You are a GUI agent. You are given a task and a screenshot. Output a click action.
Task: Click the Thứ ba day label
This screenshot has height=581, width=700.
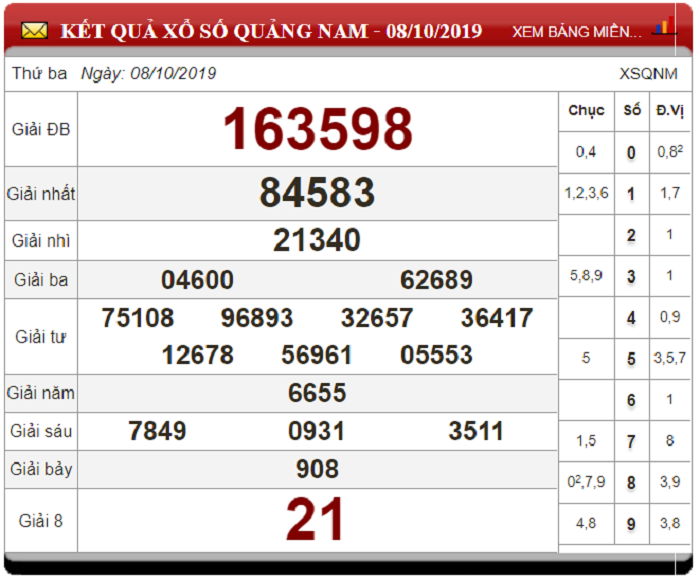39,73
